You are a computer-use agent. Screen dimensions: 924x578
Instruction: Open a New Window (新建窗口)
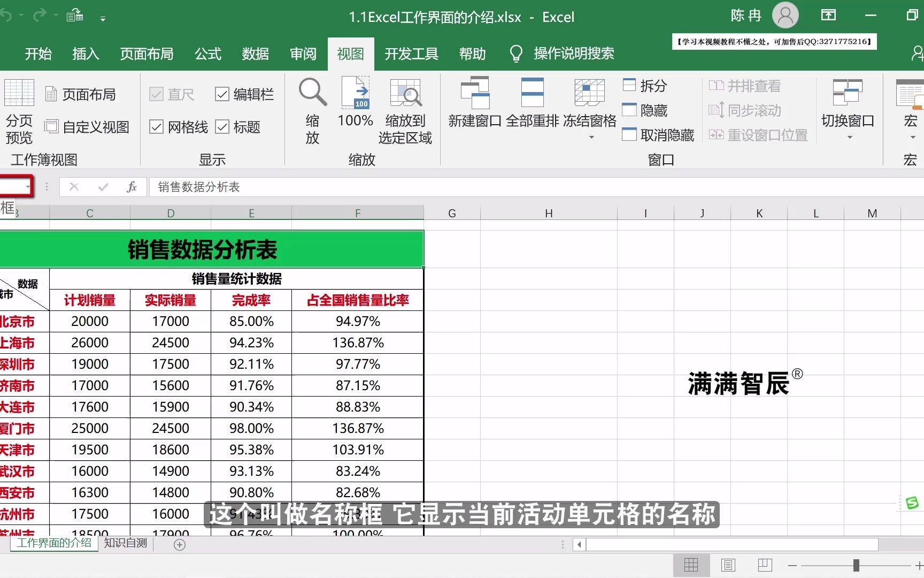pos(475,103)
